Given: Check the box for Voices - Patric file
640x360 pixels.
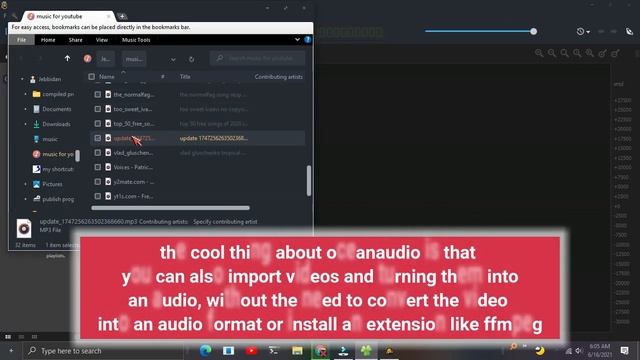Looking at the screenshot, I should click(98, 167).
